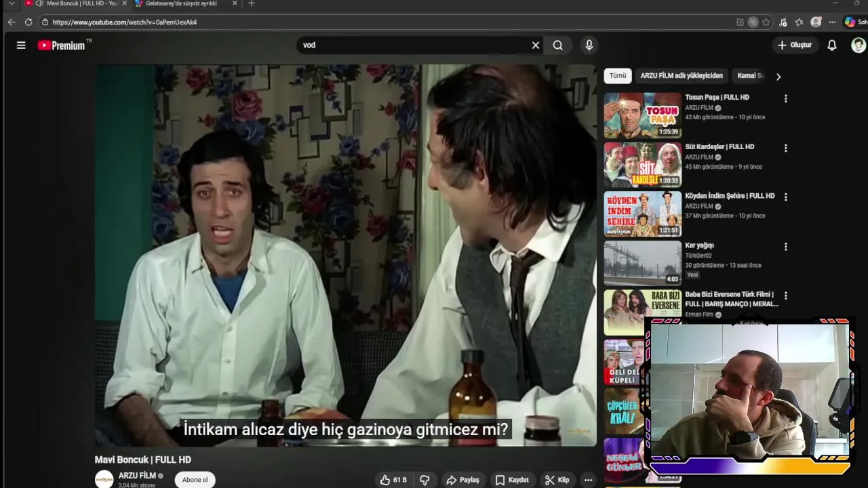
Task: Open a new browser tab
Action: point(252,3)
